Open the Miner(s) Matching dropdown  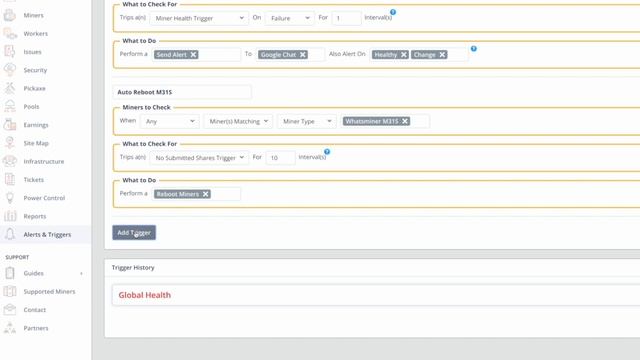coord(238,122)
